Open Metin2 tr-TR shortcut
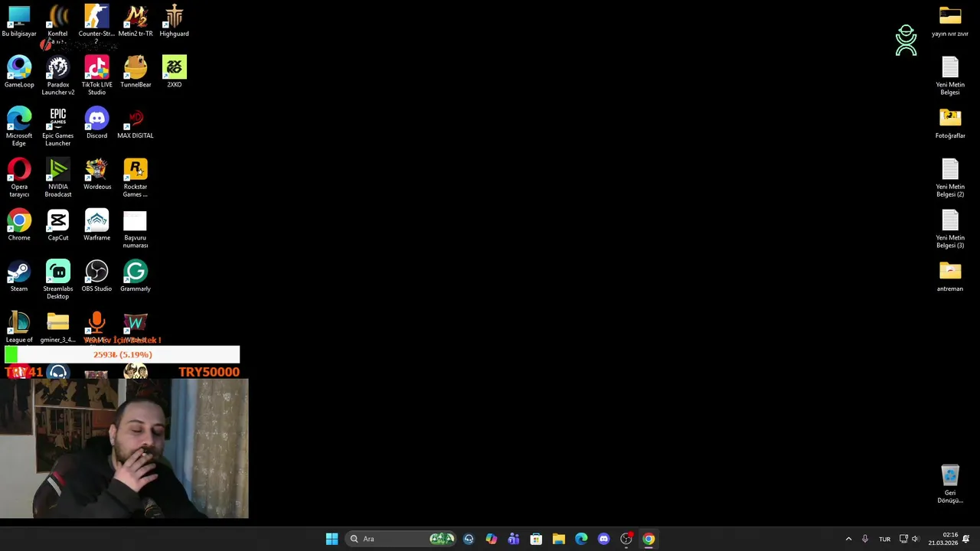Viewport: 980px width, 551px height. pos(136,21)
